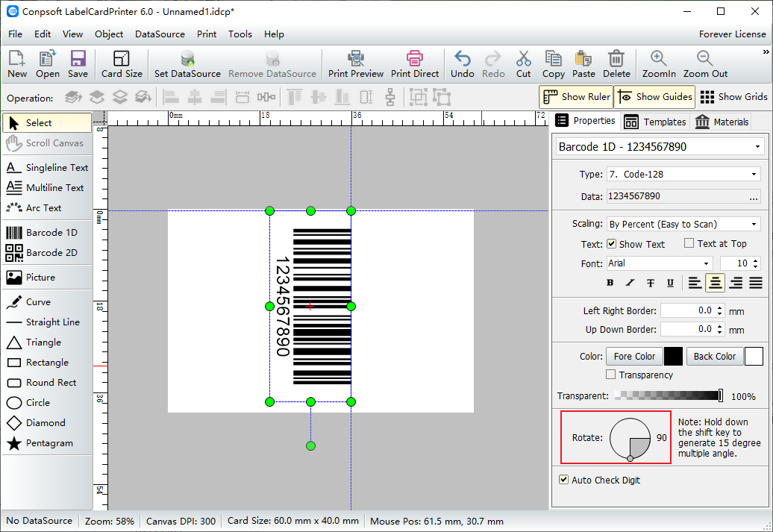Select the Multiline Text tool
Viewport: 773px width, 532px height.
pyautogui.click(x=47, y=188)
